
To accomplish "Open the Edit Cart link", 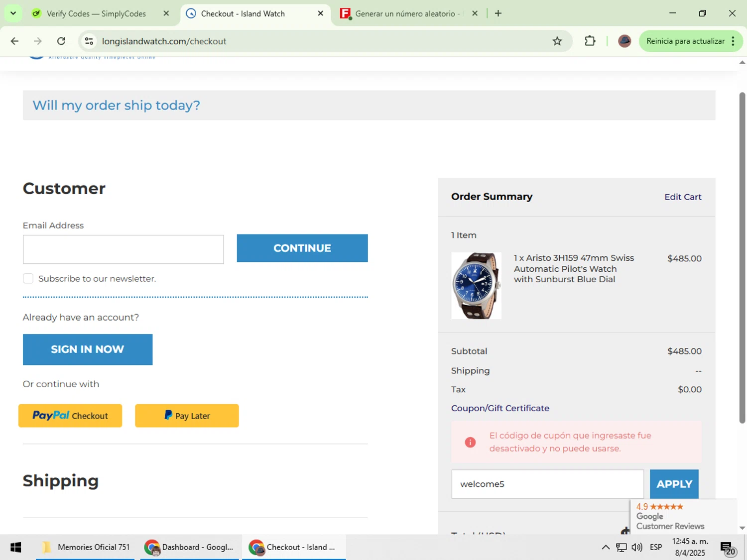I will [x=683, y=197].
